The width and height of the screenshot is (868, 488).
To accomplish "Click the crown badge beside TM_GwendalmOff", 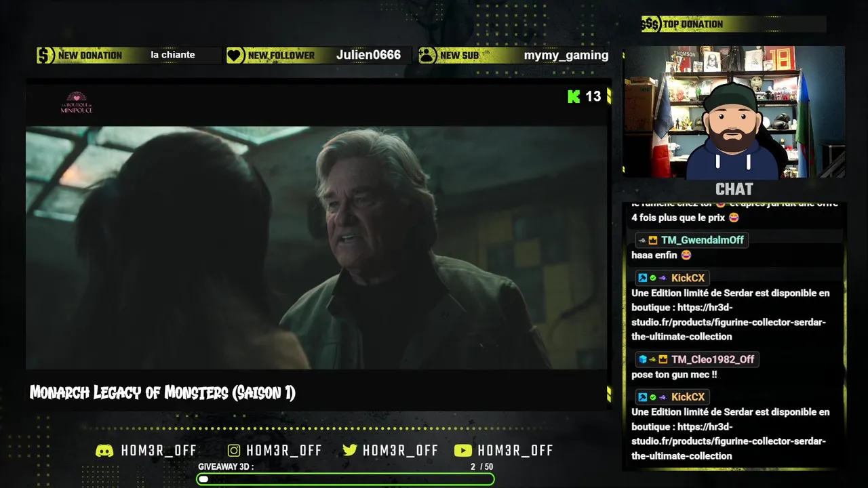I will tap(653, 240).
